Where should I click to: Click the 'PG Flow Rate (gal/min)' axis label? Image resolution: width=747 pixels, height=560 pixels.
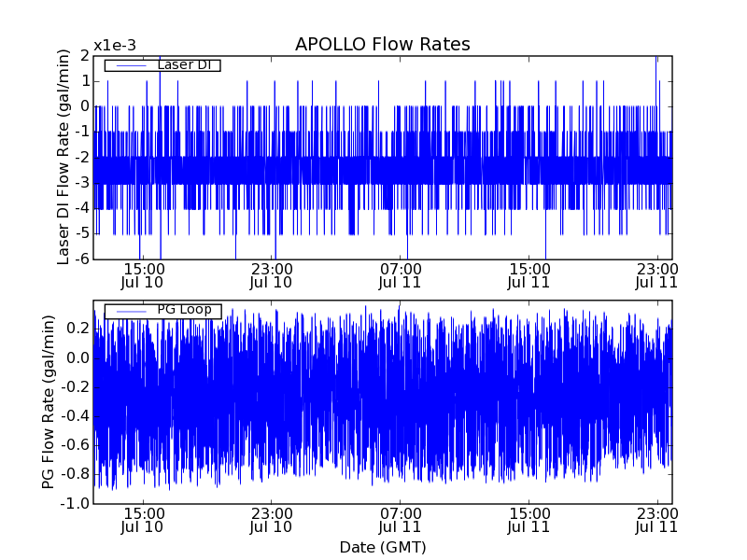[x=49, y=402]
